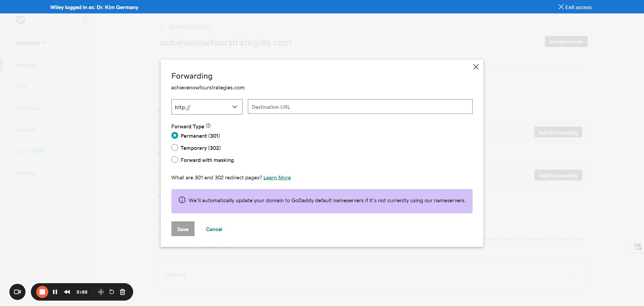
Task: Choose Temporary (302) redirect
Action: tap(175, 147)
